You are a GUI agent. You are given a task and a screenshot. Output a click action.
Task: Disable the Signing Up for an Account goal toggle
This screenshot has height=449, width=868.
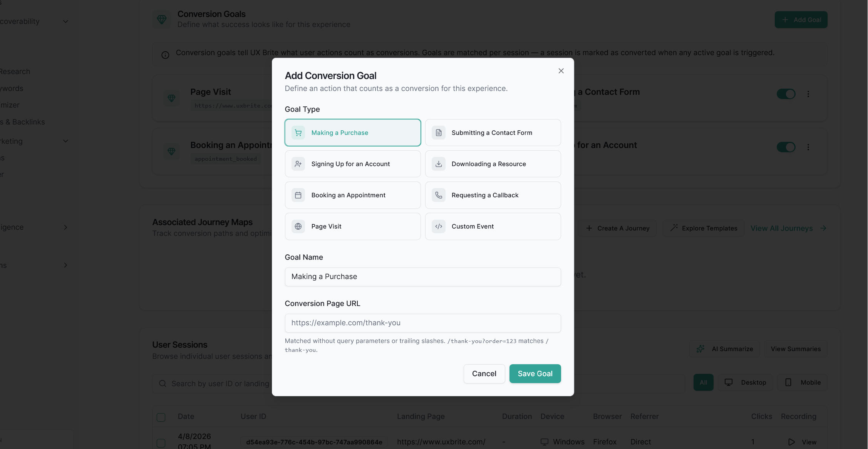point(786,147)
